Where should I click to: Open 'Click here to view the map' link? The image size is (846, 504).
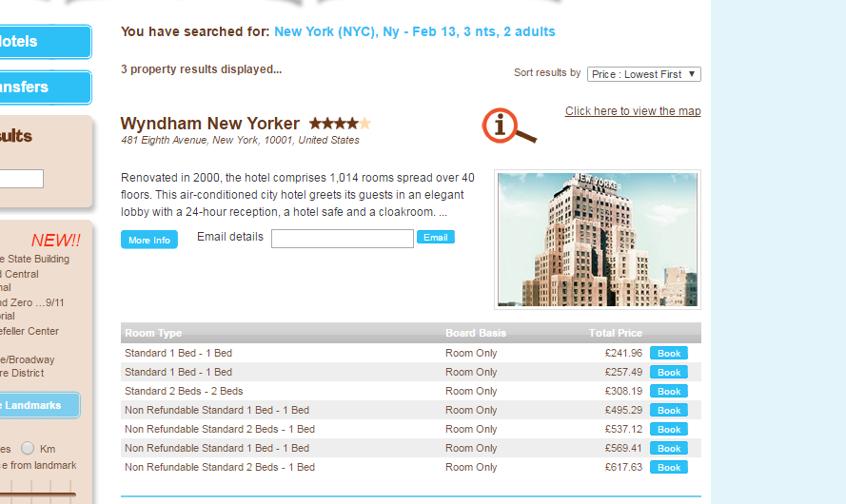pyautogui.click(x=633, y=111)
